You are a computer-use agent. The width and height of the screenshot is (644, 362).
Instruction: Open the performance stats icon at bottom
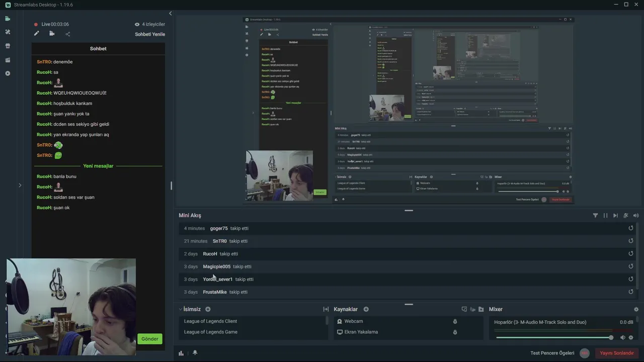(x=181, y=353)
